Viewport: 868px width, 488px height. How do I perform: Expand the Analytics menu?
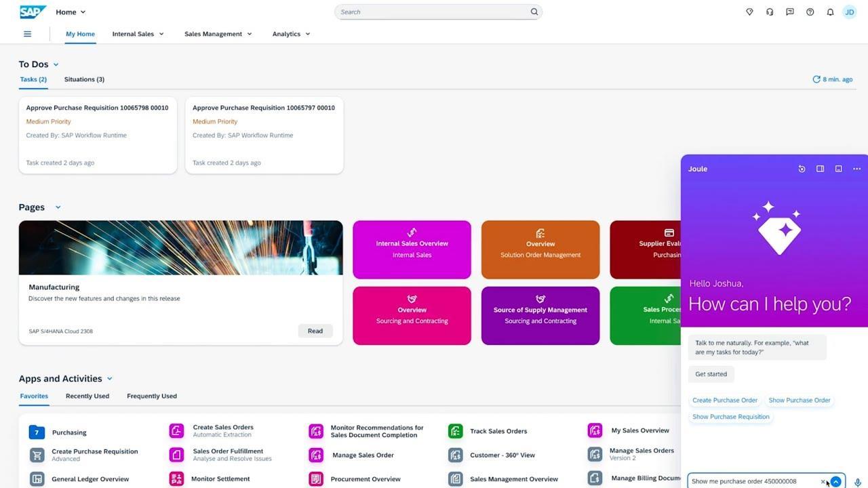tap(292, 34)
